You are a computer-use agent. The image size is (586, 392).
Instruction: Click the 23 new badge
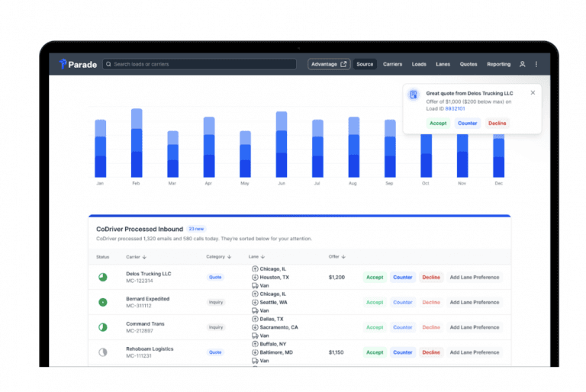coord(196,229)
